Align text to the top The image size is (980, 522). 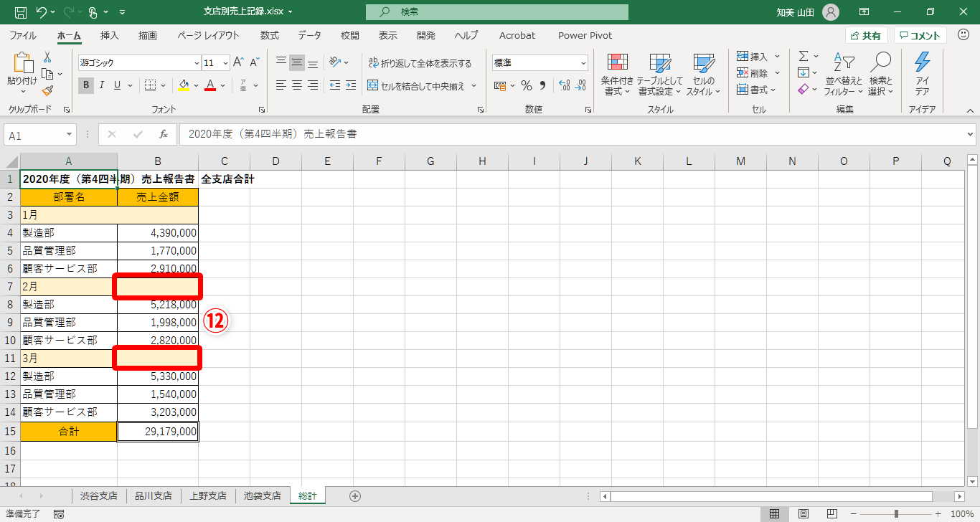[x=281, y=62]
